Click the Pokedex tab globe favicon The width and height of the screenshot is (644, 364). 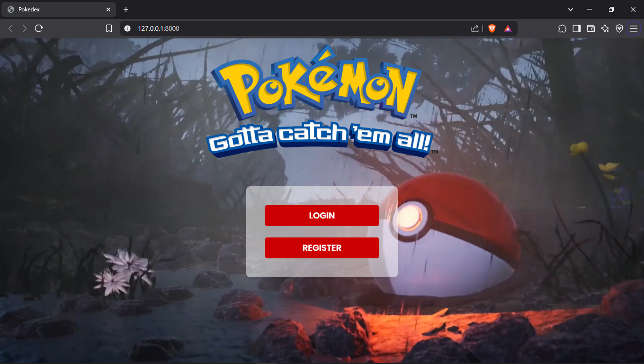11,9
